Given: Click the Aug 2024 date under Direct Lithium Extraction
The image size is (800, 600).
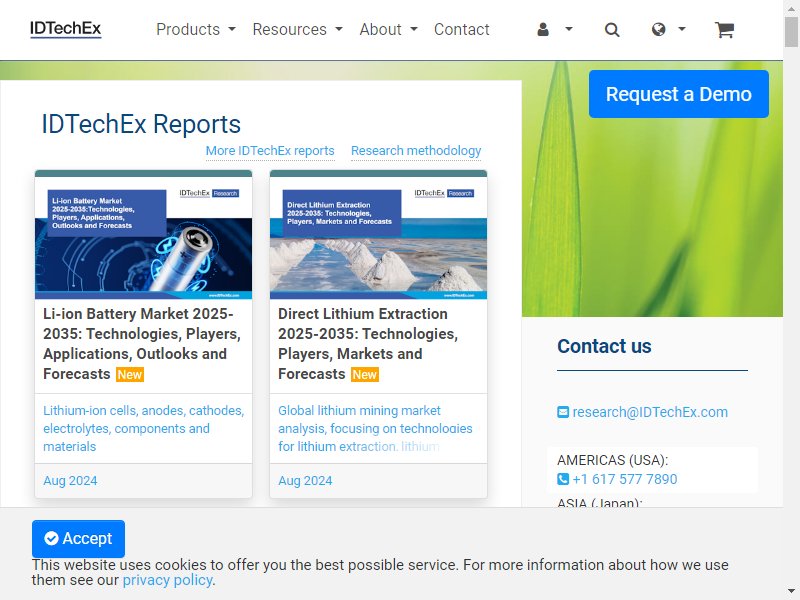Looking at the screenshot, I should point(305,481).
